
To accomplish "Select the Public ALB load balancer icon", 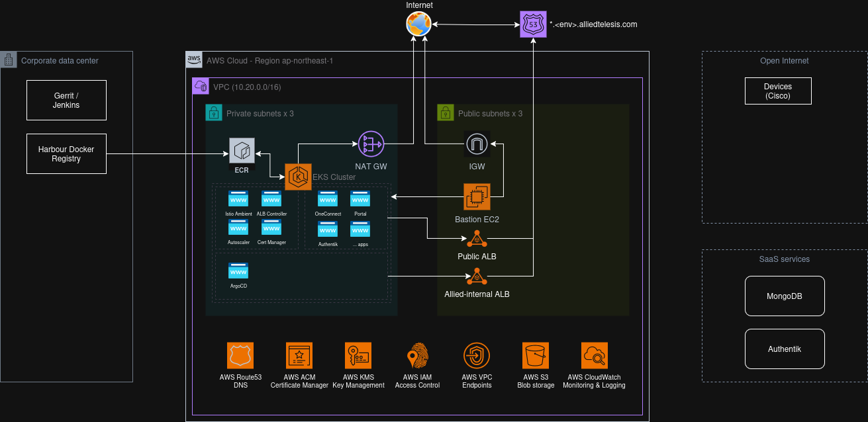I will pyautogui.click(x=477, y=238).
